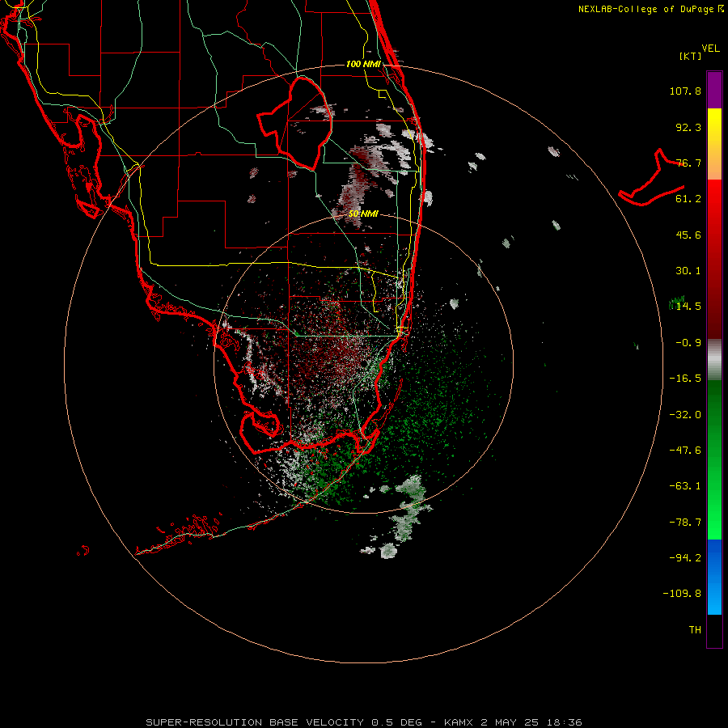Select the 76.7 velocity scale value
This screenshot has width=728, height=728.
(x=688, y=163)
